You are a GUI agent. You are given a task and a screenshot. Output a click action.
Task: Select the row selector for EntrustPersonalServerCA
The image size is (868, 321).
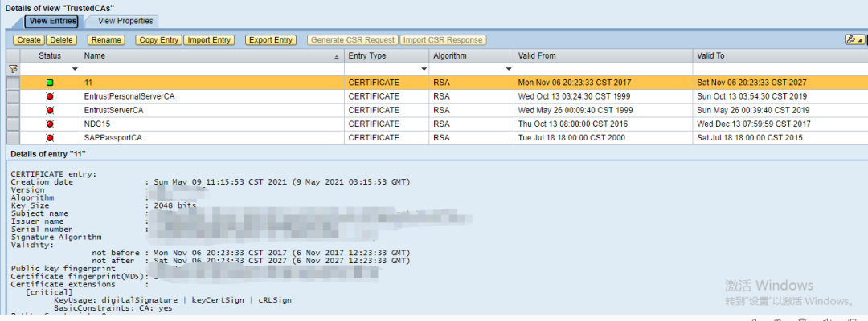pos(14,96)
